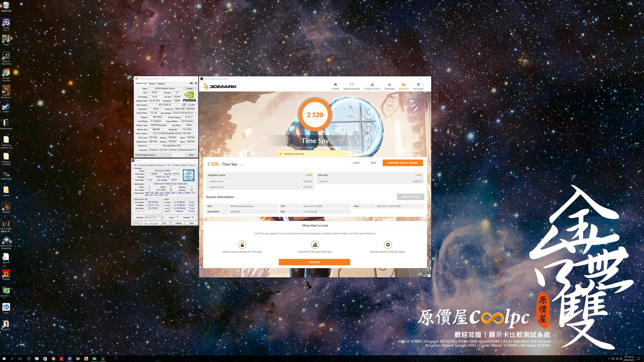Toggle PhysX checkbox in GPU-Z

[170, 150]
